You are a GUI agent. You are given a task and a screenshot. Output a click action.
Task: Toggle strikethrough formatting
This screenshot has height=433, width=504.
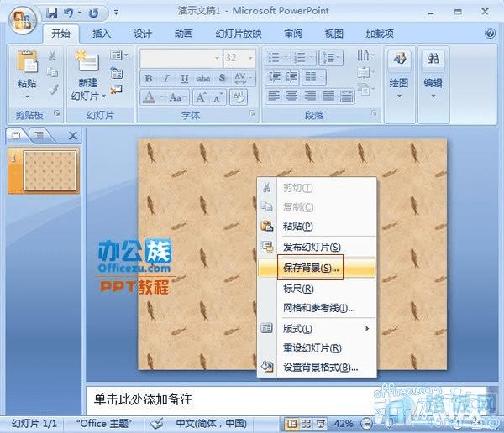point(203,78)
